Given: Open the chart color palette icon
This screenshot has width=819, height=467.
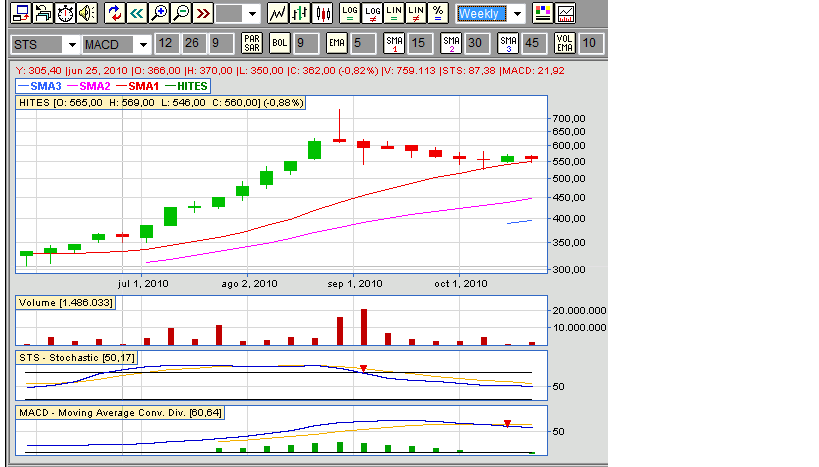Looking at the screenshot, I should pyautogui.click(x=543, y=14).
